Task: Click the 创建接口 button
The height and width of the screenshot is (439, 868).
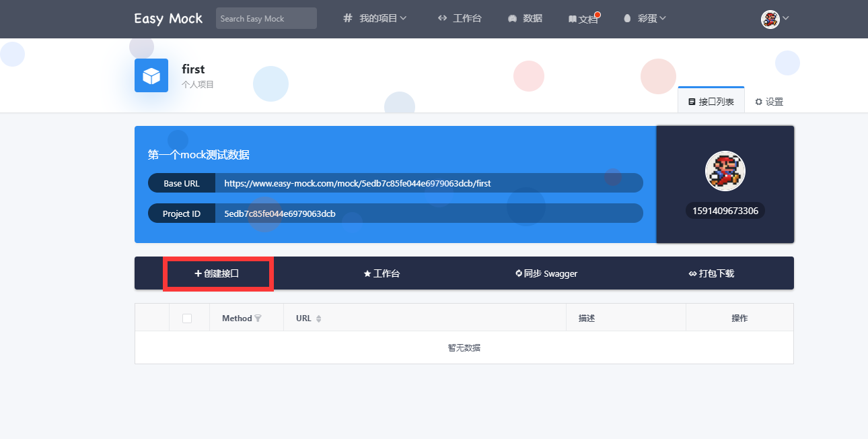Action: pos(217,273)
